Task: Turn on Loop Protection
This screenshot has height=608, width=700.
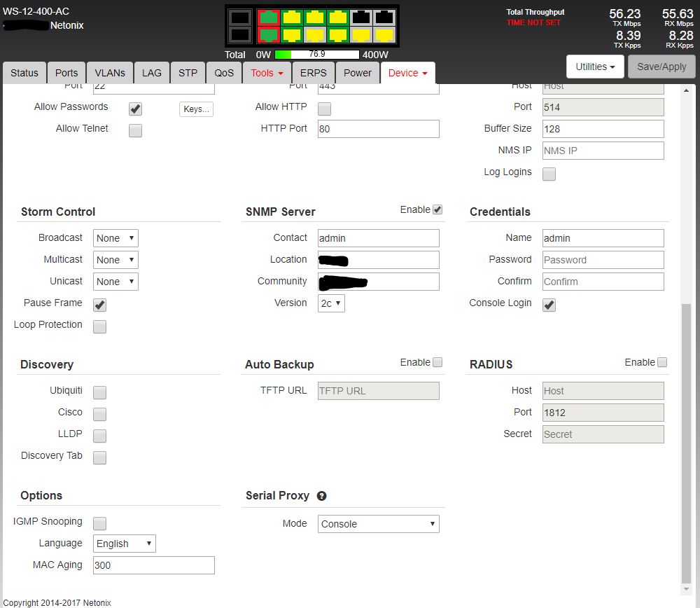Action: (100, 326)
